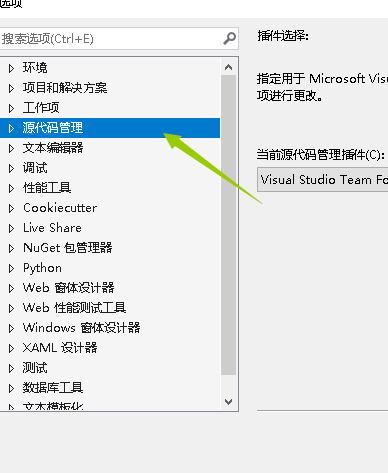
Task: Expand the 环境 tree node
Action: click(11, 68)
